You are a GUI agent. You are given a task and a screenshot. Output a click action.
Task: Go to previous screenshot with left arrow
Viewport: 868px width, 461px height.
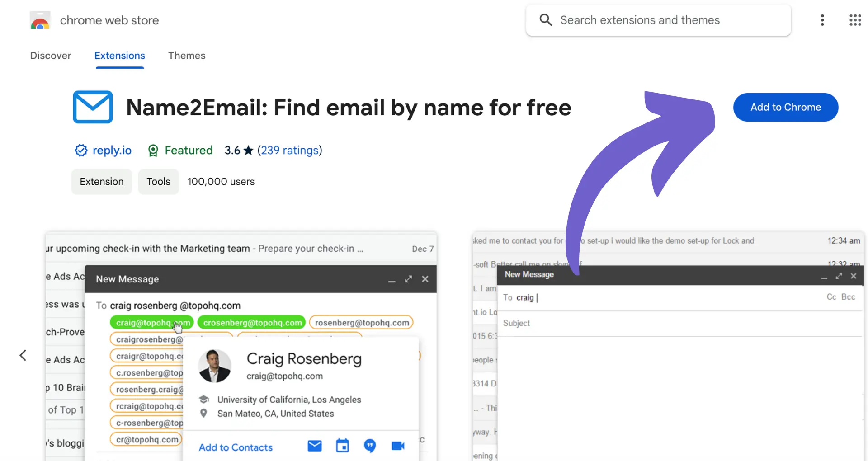(23, 355)
